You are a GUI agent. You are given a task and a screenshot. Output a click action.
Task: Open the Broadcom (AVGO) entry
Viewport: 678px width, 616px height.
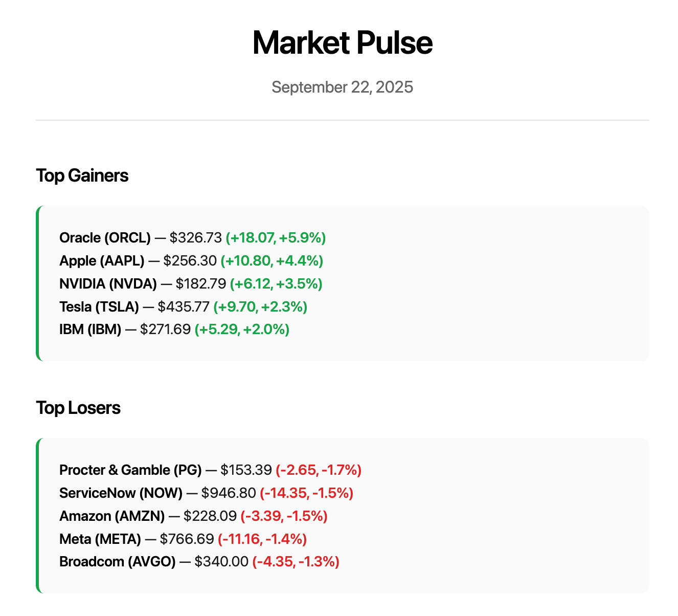(x=117, y=562)
